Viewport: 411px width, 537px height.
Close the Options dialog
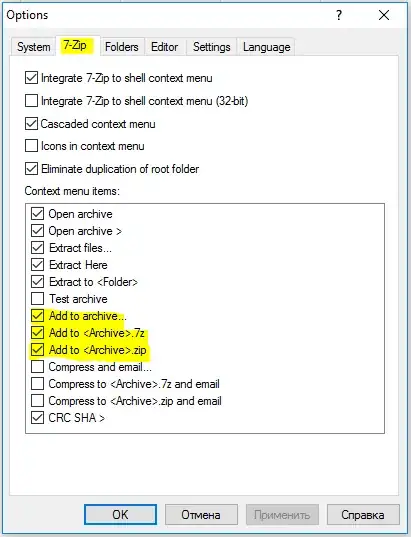click(x=384, y=15)
